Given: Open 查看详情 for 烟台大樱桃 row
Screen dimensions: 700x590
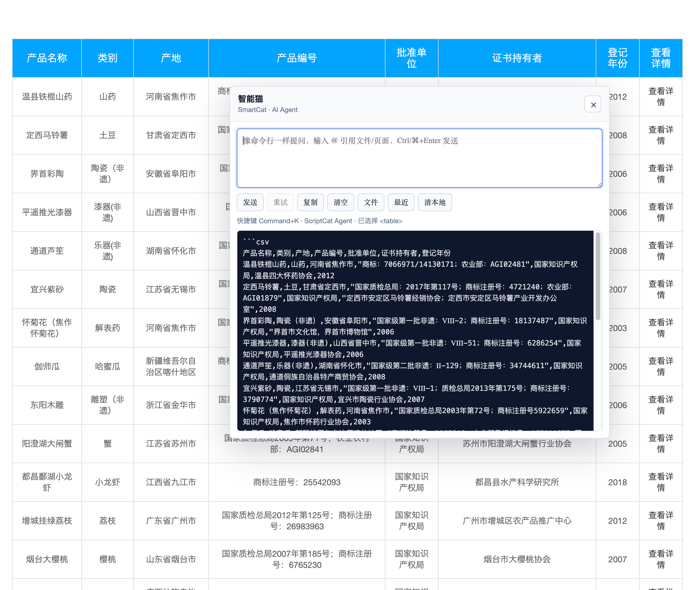Looking at the screenshot, I should [x=661, y=559].
